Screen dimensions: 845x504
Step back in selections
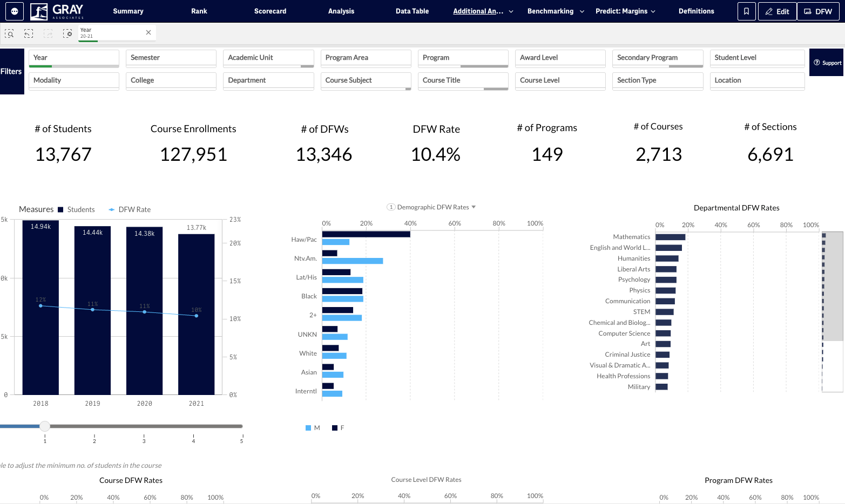[29, 33]
